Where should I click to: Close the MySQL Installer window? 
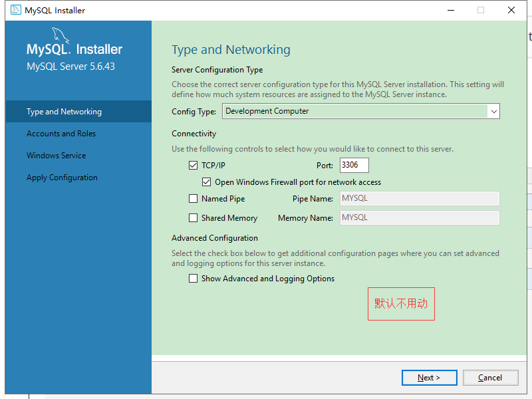(511, 10)
